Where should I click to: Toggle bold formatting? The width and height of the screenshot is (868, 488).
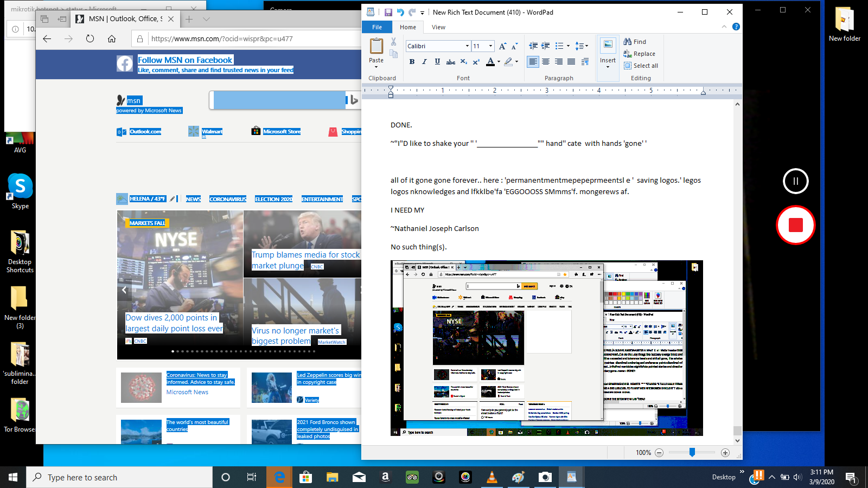point(412,62)
